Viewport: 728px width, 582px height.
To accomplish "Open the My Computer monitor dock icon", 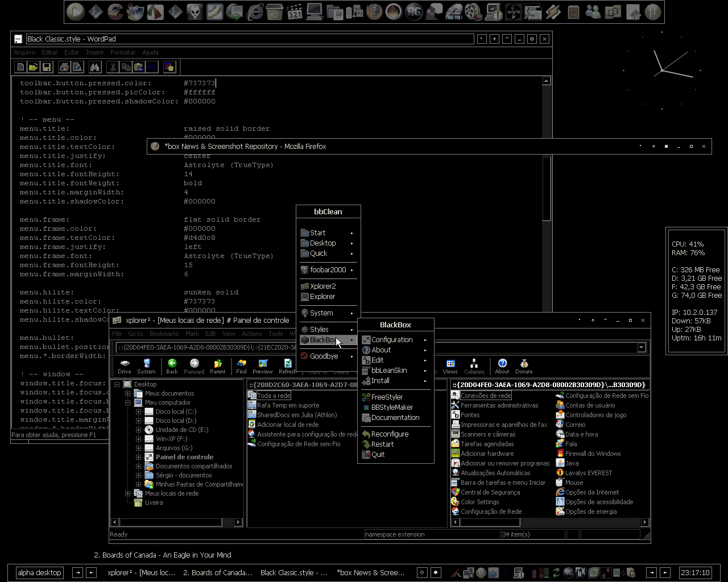I will (315, 12).
